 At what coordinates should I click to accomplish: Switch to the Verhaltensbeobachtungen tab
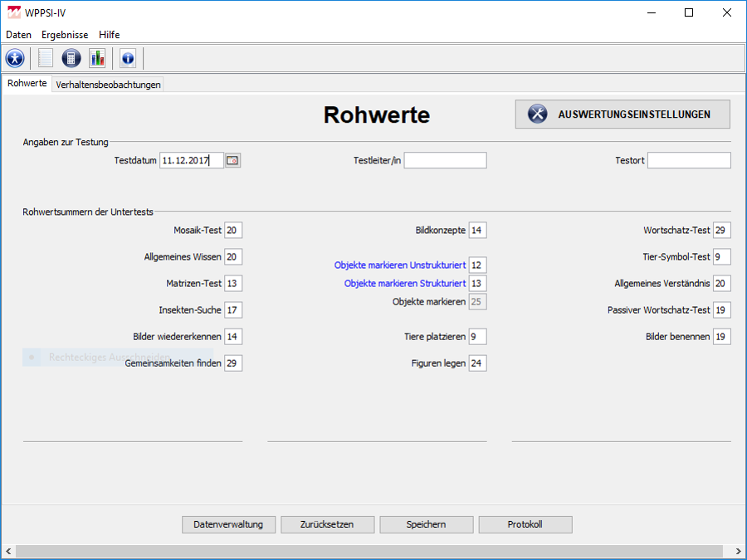click(x=108, y=85)
